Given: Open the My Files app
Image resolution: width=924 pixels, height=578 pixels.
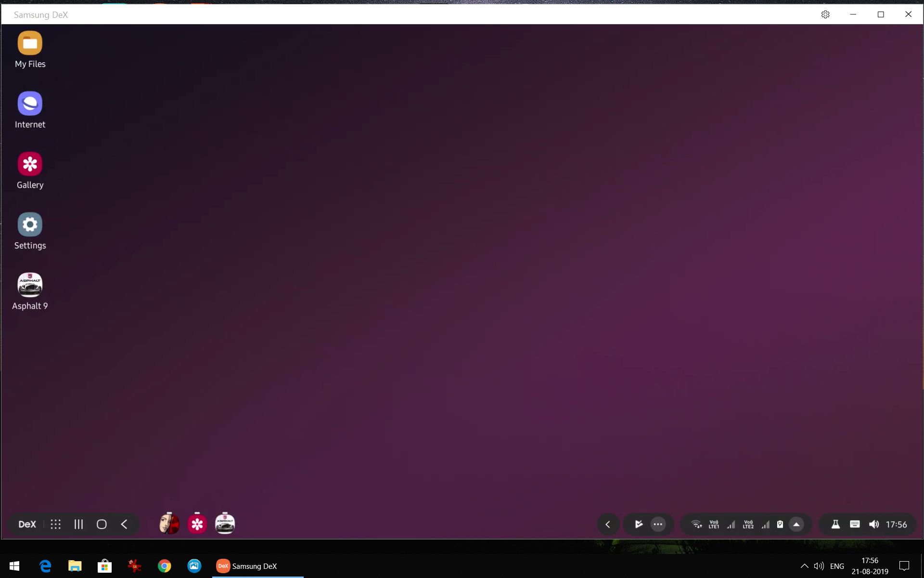Looking at the screenshot, I should (x=30, y=43).
